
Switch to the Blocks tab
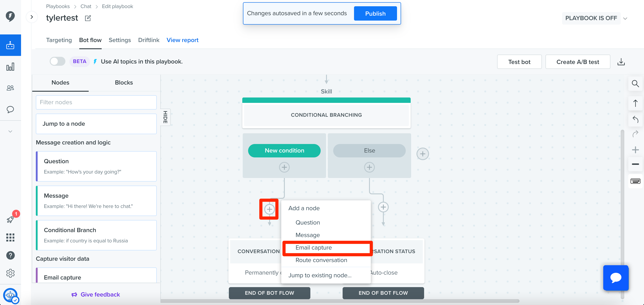click(x=124, y=83)
